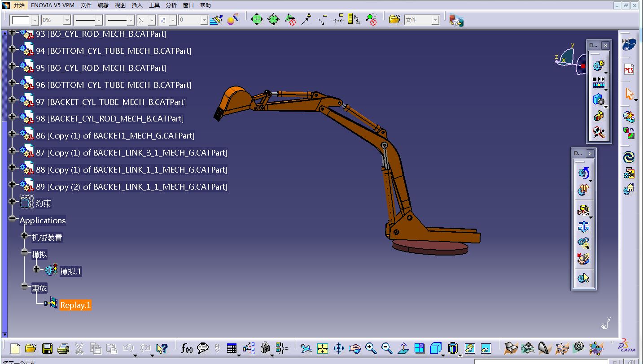Expand the 约束 tree node
Image resolution: width=643 pixels, height=364 pixels.
pos(12,202)
